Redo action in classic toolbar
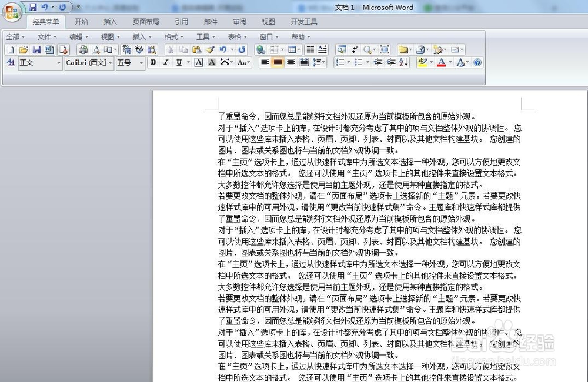588x382 pixels. [x=242, y=49]
